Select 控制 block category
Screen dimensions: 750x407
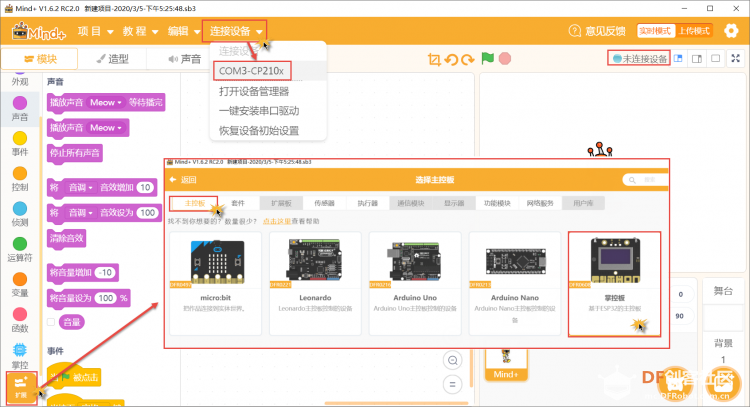[x=20, y=178]
